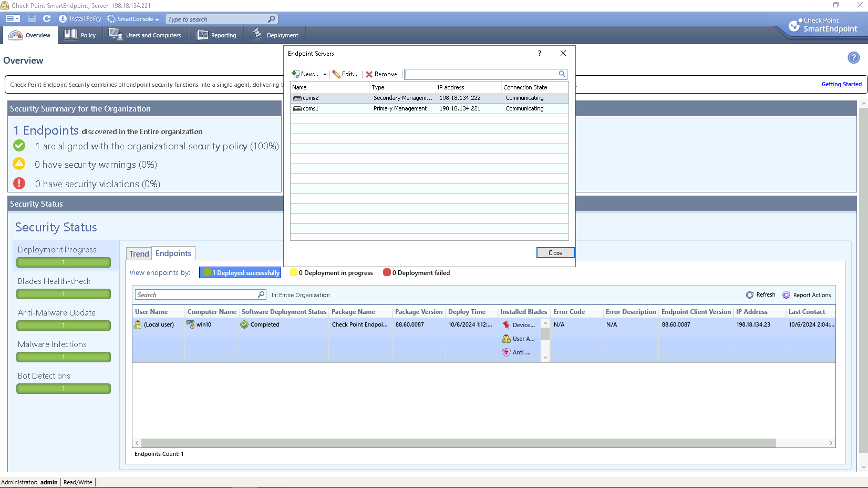Screen dimensions: 868x488
Task: Open the help icon on Overview page
Action: [x=853, y=58]
